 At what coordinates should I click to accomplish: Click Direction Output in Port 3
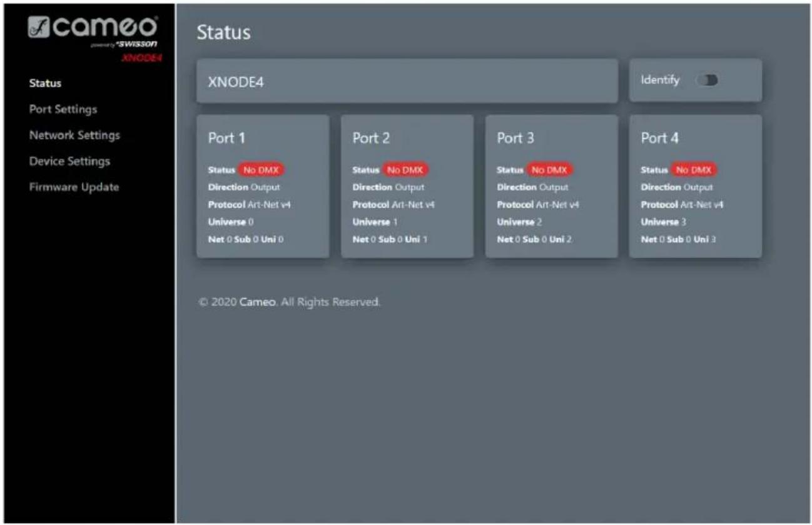click(x=533, y=187)
